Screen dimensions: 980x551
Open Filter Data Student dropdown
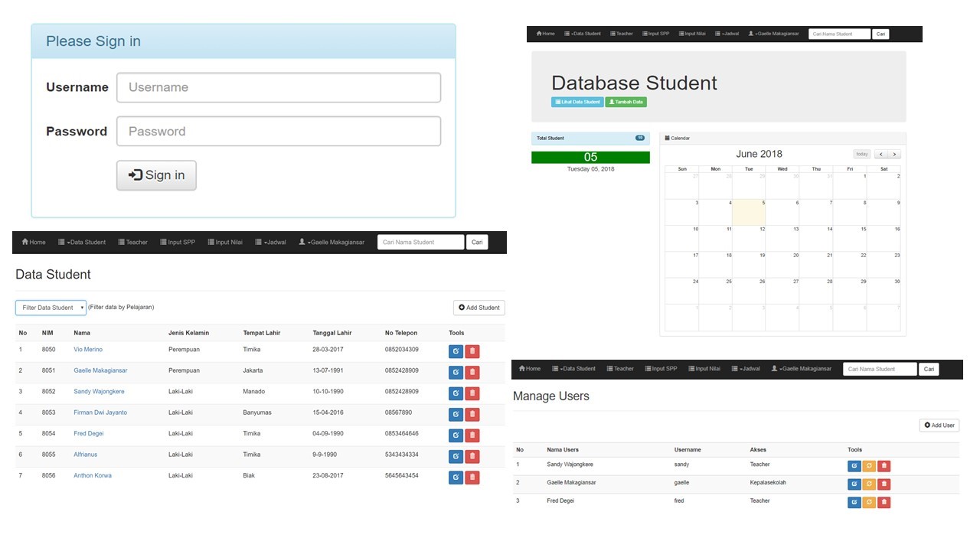pyautogui.click(x=51, y=308)
